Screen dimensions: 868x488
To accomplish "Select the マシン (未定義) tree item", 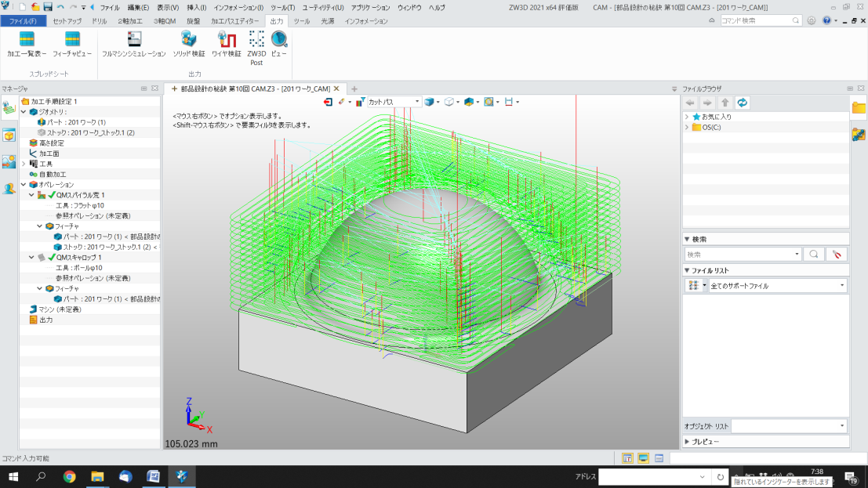I will (60, 309).
